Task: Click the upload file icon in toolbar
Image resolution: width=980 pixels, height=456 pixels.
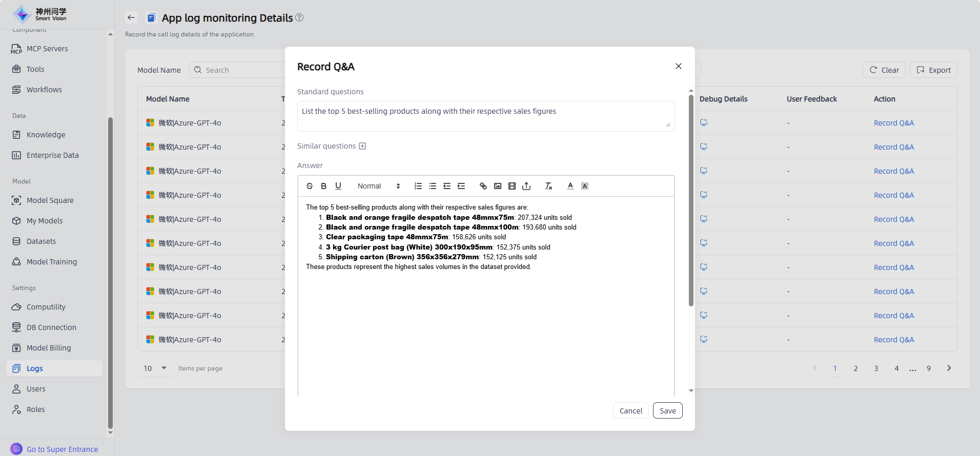Action: [526, 186]
